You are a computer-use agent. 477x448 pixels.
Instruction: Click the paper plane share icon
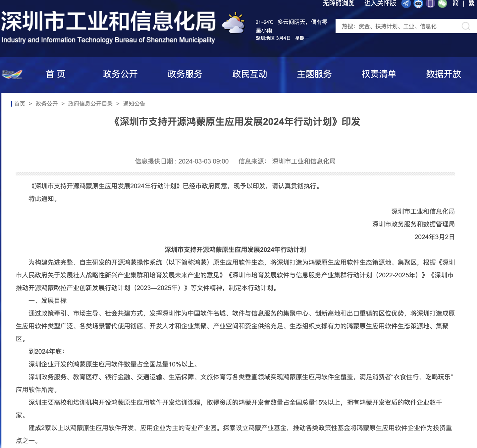click(x=406, y=4)
